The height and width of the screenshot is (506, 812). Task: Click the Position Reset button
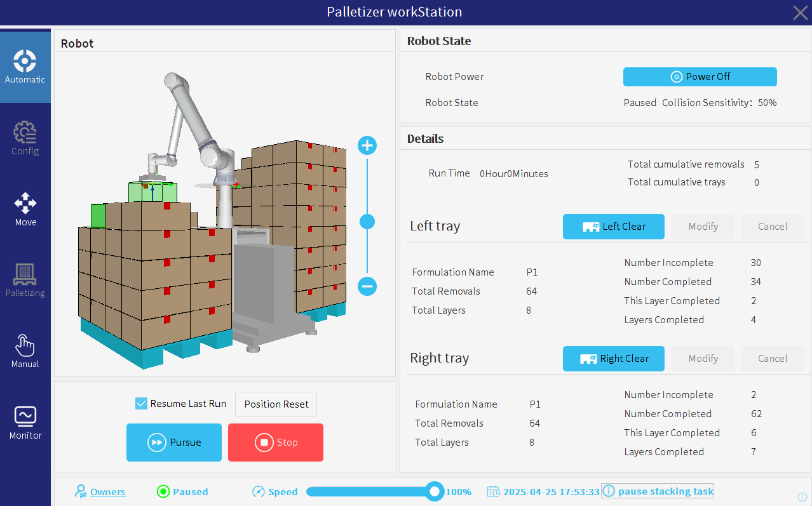[276, 404]
